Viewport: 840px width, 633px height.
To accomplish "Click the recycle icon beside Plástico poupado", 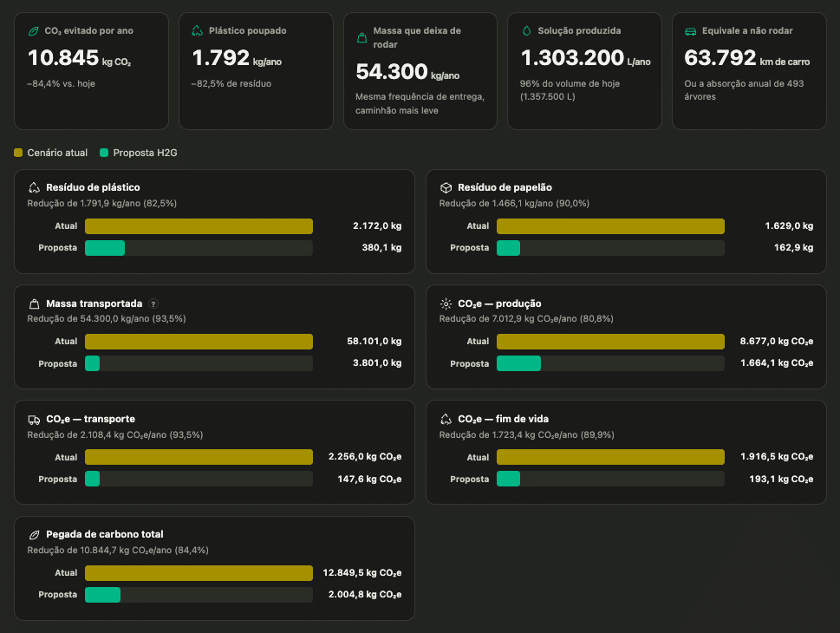I will [x=197, y=31].
